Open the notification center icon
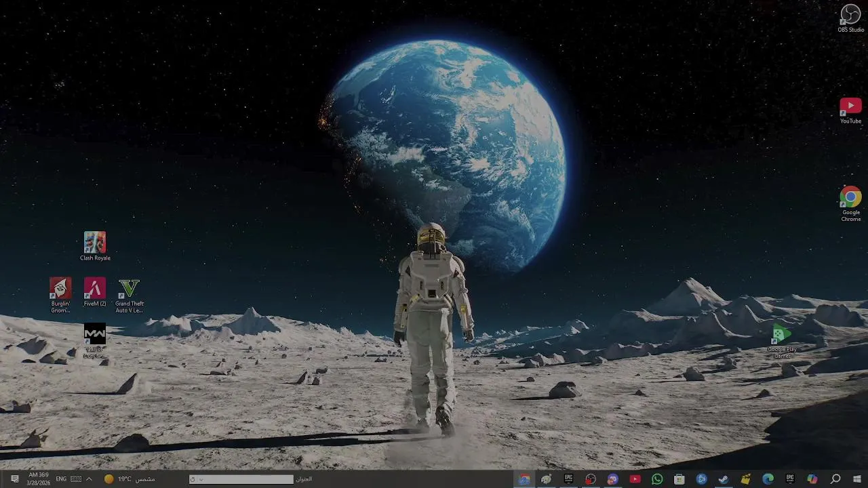This screenshot has width=868, height=488. 15,479
